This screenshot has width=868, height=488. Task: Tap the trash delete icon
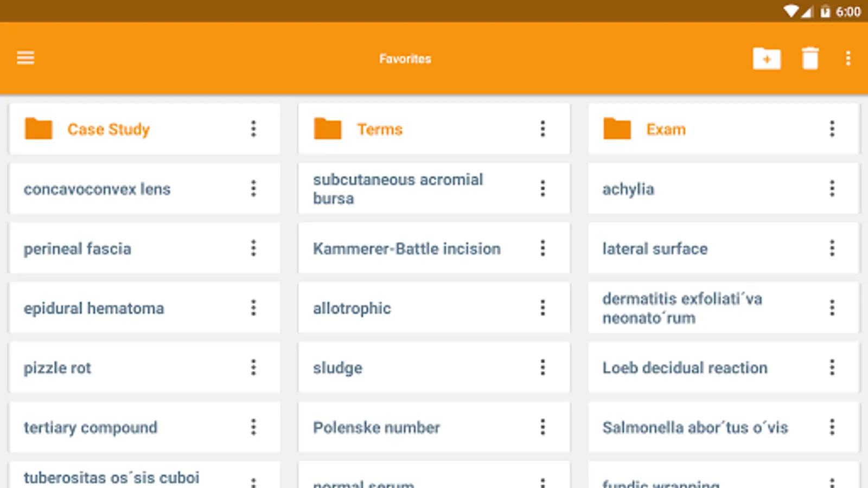[x=810, y=59]
